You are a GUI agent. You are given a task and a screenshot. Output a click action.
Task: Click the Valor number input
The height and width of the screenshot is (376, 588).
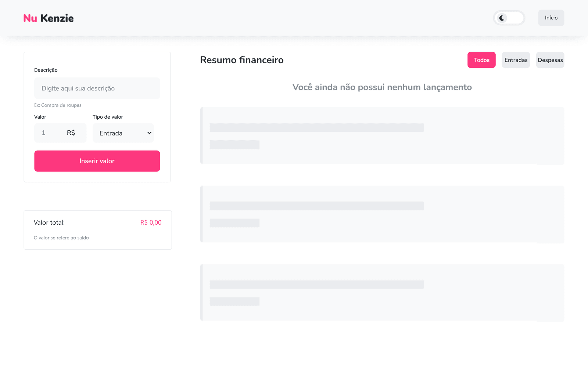click(x=60, y=133)
